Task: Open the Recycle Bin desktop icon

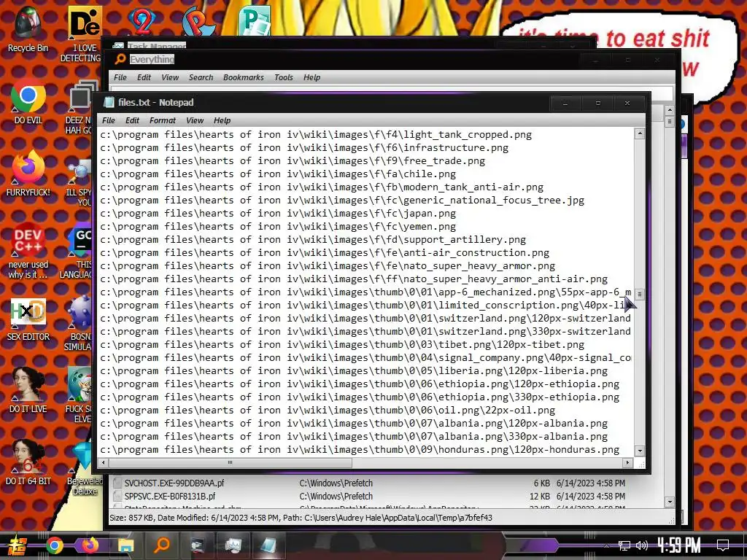Action: 28,29
